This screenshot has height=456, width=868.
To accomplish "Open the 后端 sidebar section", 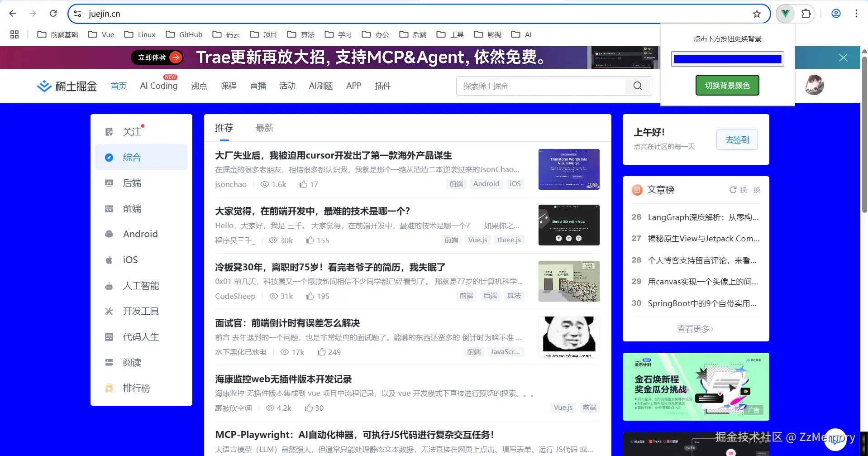I will [x=132, y=182].
